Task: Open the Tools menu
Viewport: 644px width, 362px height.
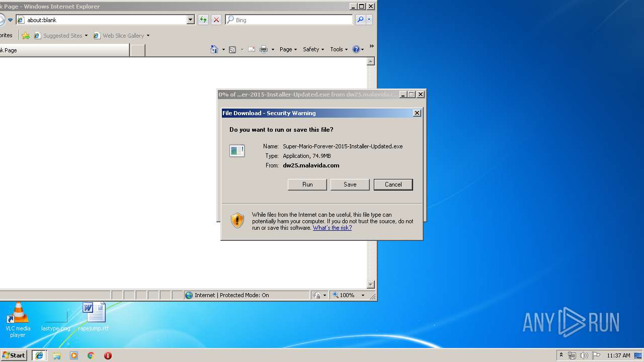Action: pos(339,49)
